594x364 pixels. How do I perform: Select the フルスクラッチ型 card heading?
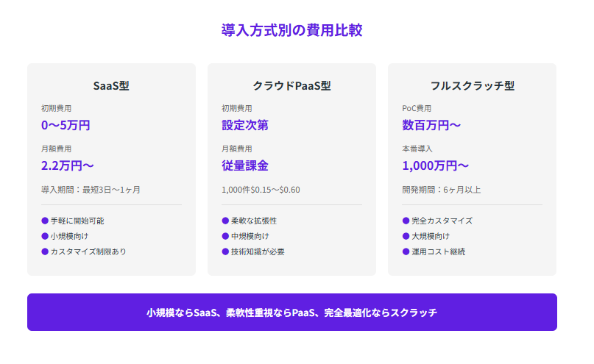(472, 85)
